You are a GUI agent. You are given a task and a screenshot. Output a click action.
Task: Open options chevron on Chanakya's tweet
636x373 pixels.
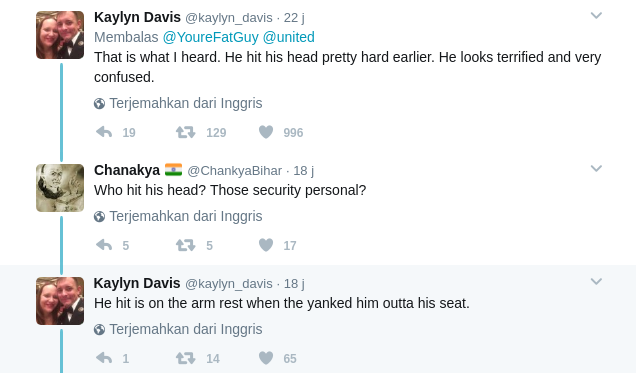pos(596,169)
